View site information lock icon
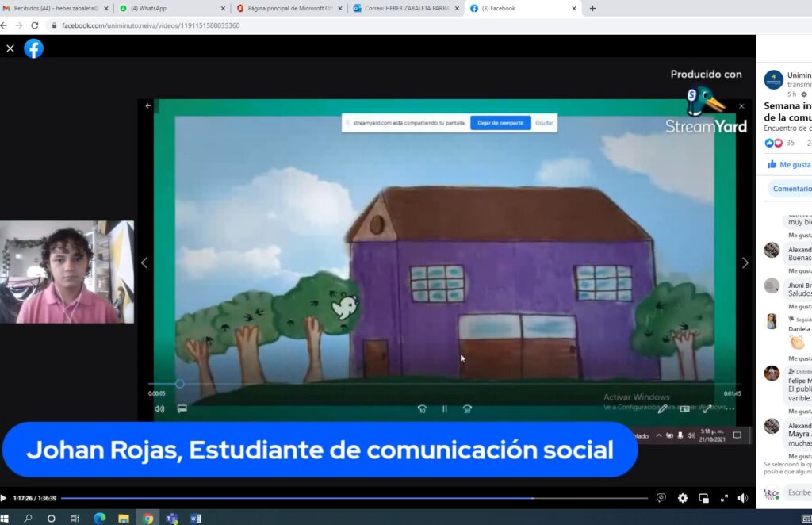Image resolution: width=812 pixels, height=525 pixels. (54, 25)
